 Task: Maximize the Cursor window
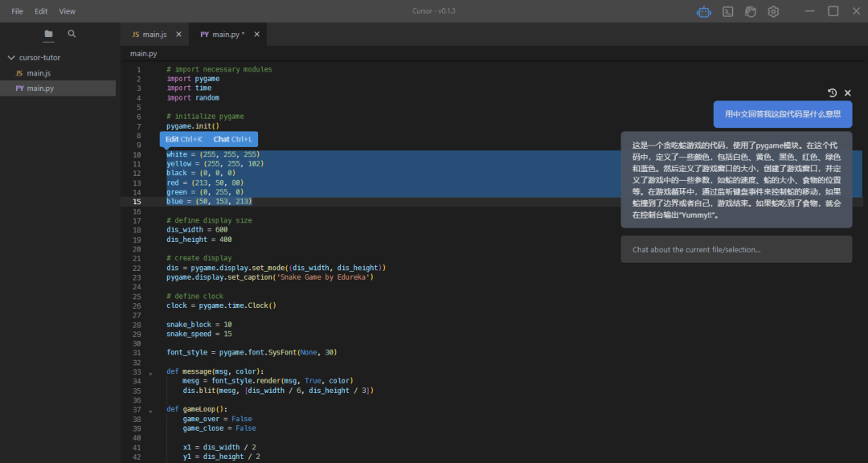pos(833,11)
